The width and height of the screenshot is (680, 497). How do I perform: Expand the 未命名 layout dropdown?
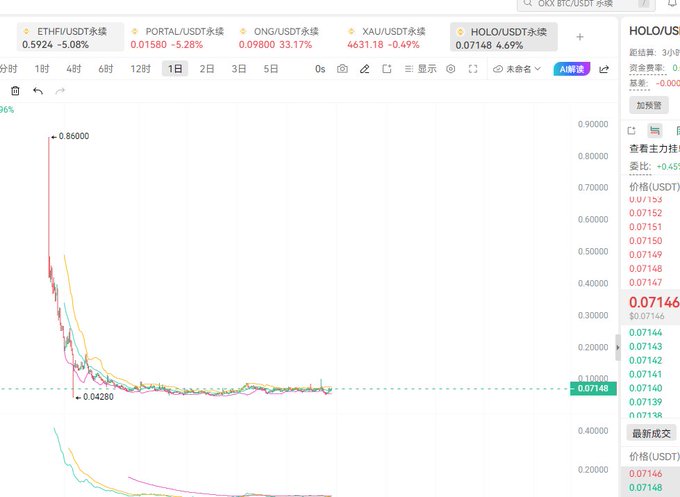(x=517, y=69)
